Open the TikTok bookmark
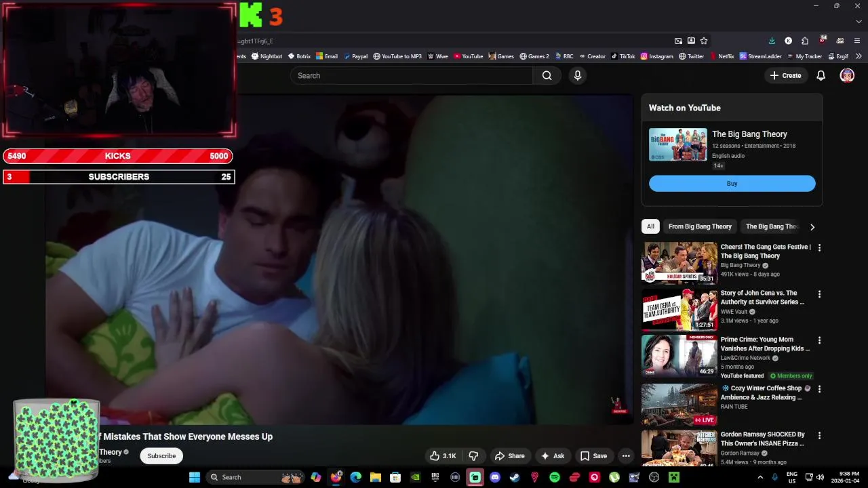 tap(623, 56)
